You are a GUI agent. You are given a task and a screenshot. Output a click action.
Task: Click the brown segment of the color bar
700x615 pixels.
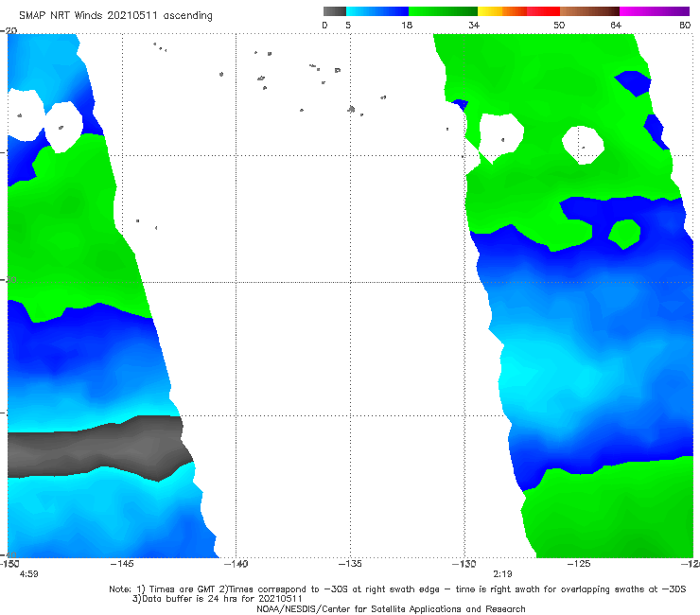pos(589,11)
